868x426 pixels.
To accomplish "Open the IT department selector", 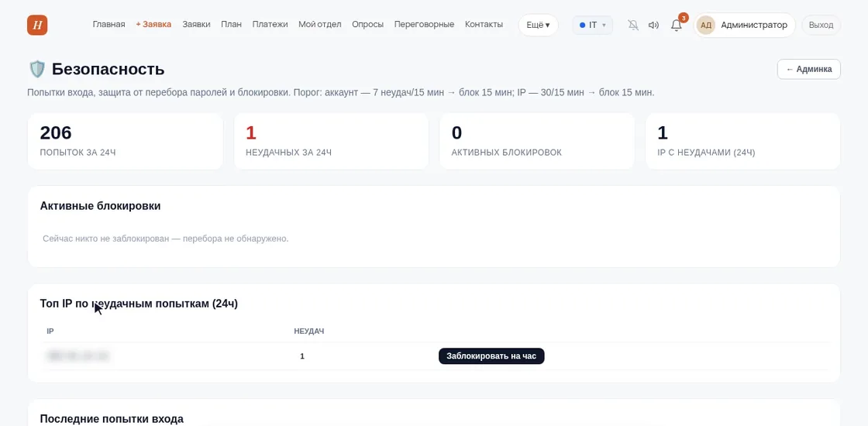I will point(592,25).
